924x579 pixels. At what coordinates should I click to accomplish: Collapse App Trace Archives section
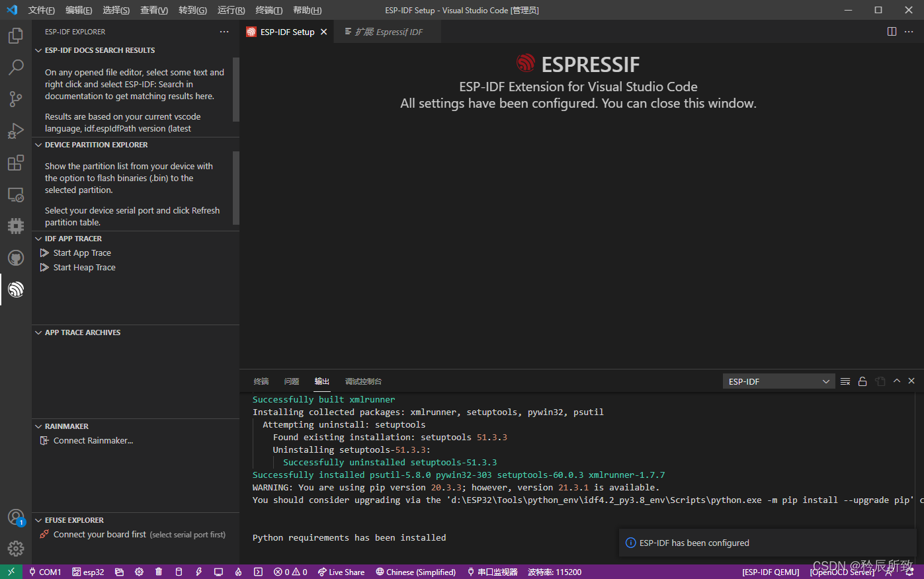pos(38,332)
